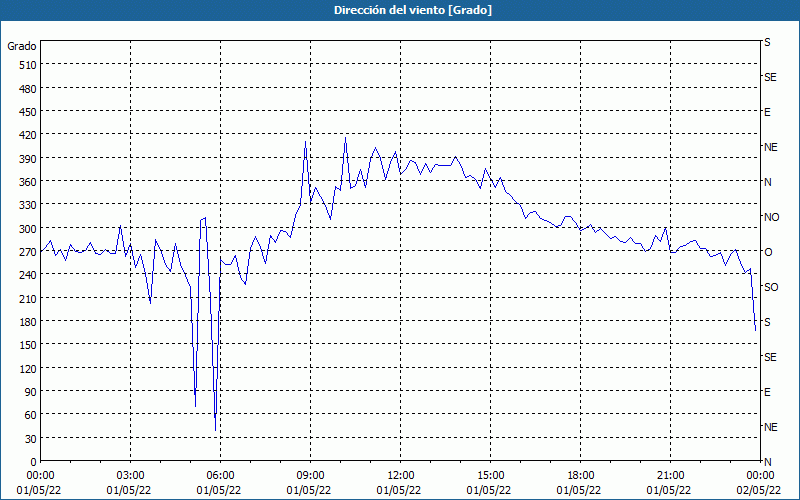The width and height of the screenshot is (800, 500).
Task: Select the 06:00 time axis label
Action: click(220, 476)
